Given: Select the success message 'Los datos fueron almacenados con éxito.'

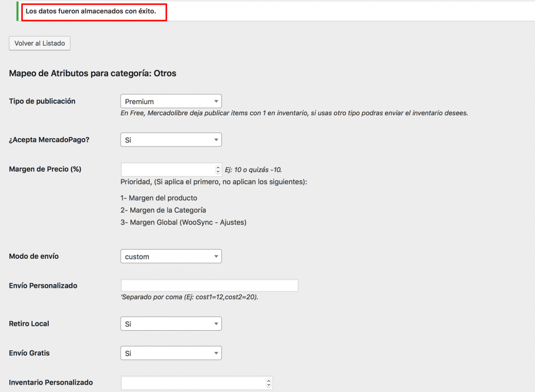Looking at the screenshot, I should [91, 11].
